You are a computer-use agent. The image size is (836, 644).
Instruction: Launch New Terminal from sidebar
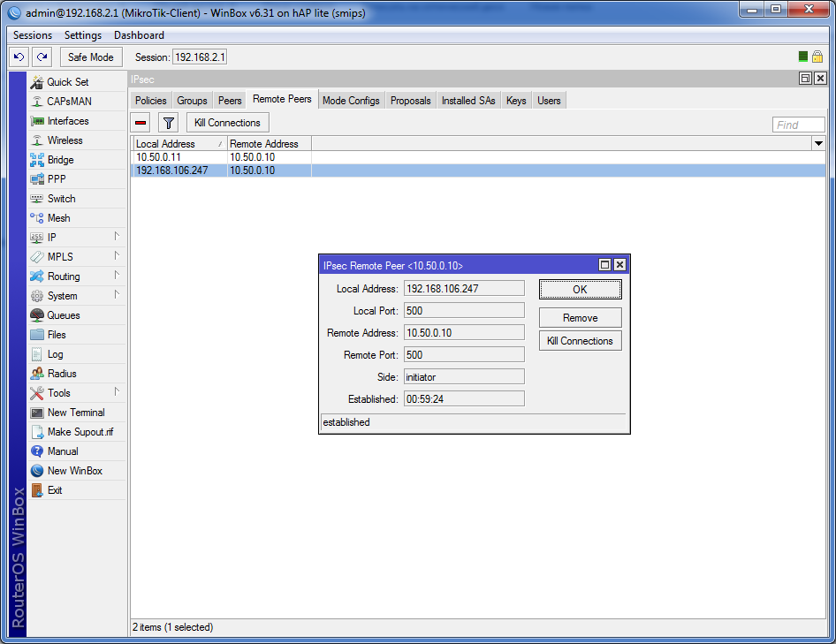coord(77,412)
